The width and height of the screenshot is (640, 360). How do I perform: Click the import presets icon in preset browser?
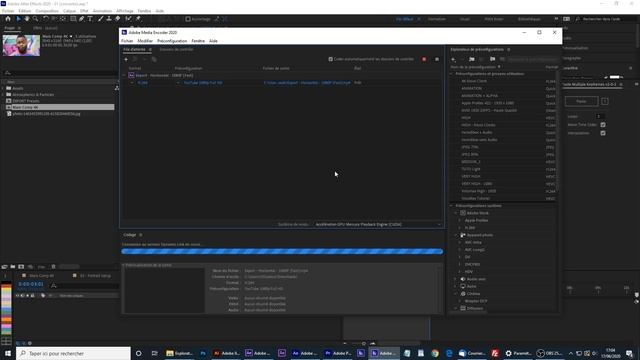tap(493, 60)
